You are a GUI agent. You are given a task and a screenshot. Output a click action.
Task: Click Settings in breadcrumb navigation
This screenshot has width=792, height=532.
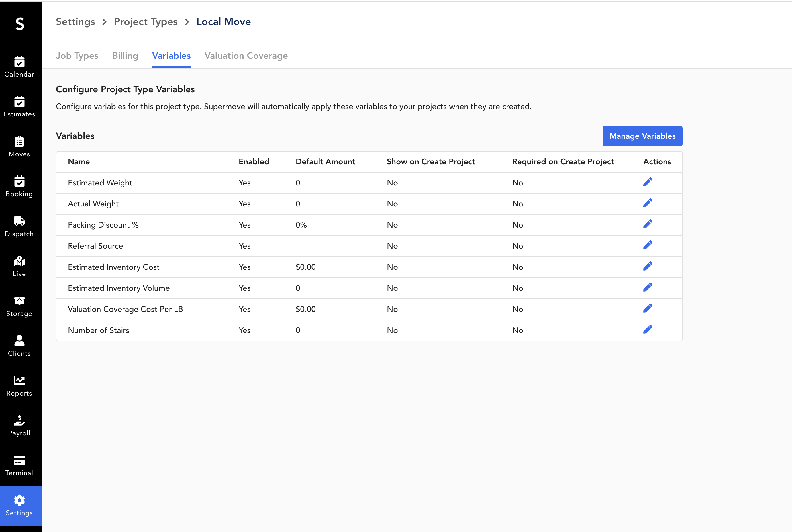(x=75, y=22)
